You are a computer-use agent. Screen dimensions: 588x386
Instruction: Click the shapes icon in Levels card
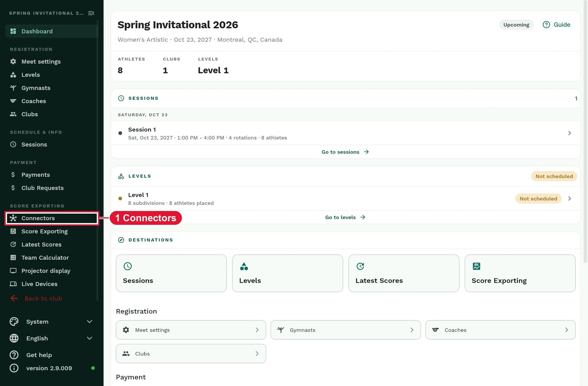click(244, 266)
